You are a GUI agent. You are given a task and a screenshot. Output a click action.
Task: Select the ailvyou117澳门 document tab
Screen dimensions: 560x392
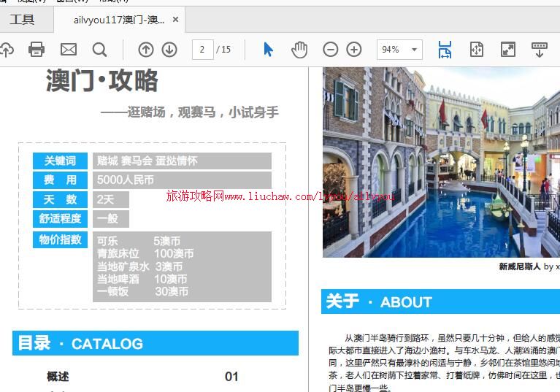(x=118, y=20)
